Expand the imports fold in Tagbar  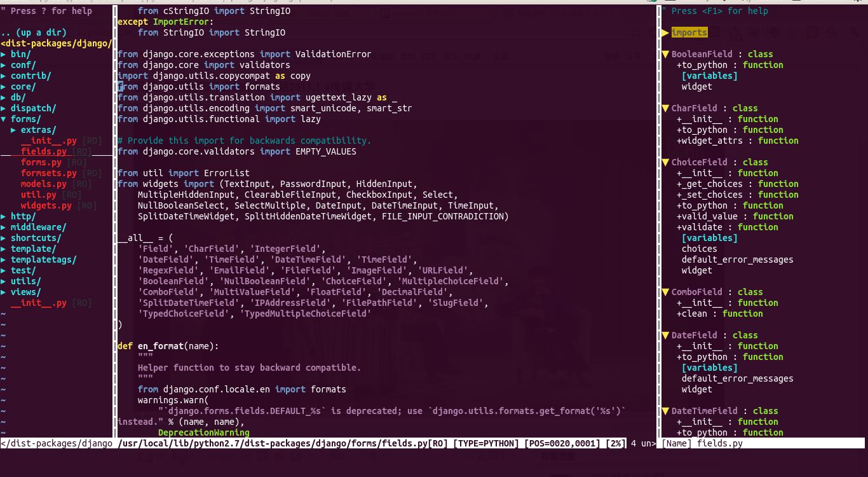665,33
